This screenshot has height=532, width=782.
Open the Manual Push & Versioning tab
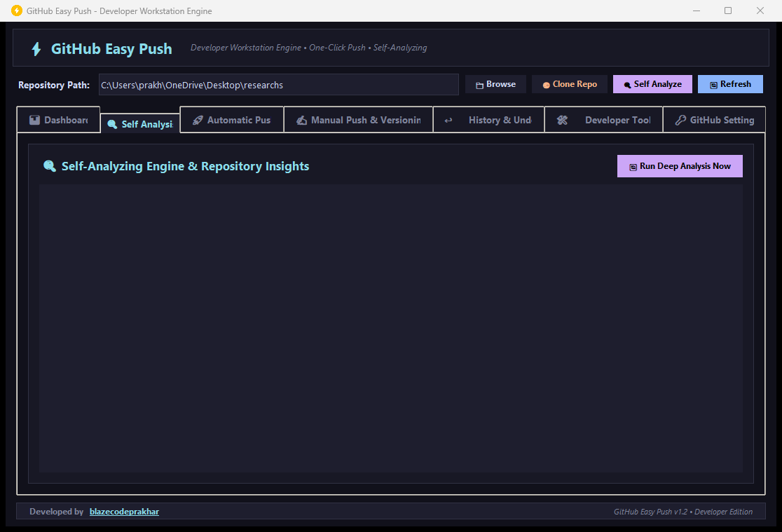pyautogui.click(x=359, y=120)
